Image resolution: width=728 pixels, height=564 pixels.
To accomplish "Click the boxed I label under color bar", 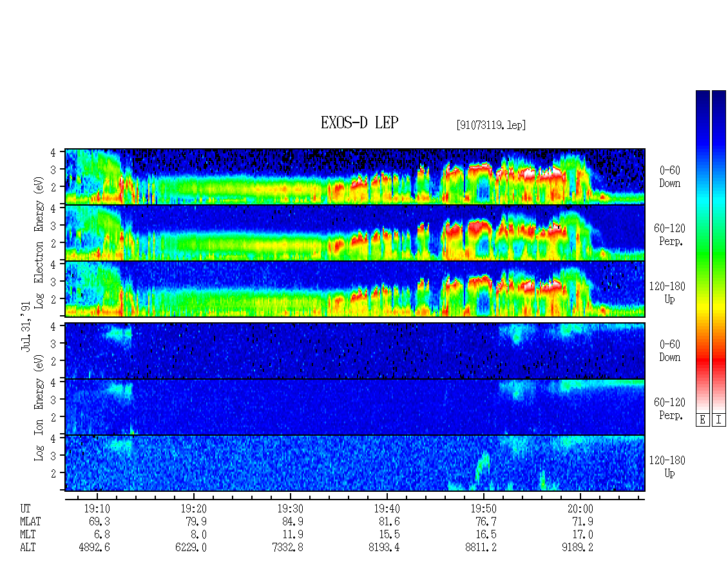I will point(719,420).
